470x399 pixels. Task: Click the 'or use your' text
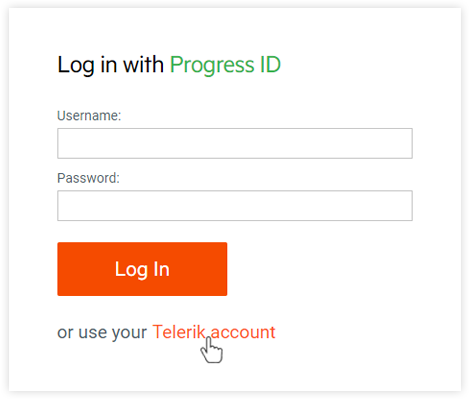coord(102,332)
